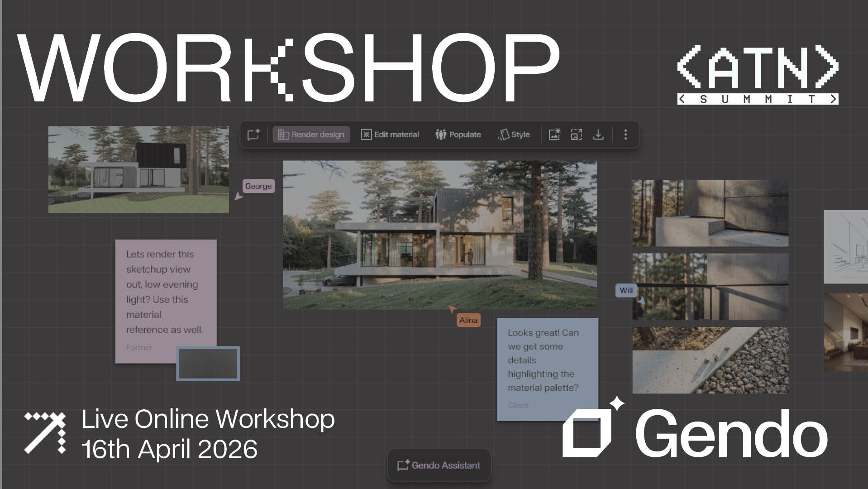Toggle the active Render design mode
Viewport: 868px width, 489px height.
pyautogui.click(x=311, y=134)
